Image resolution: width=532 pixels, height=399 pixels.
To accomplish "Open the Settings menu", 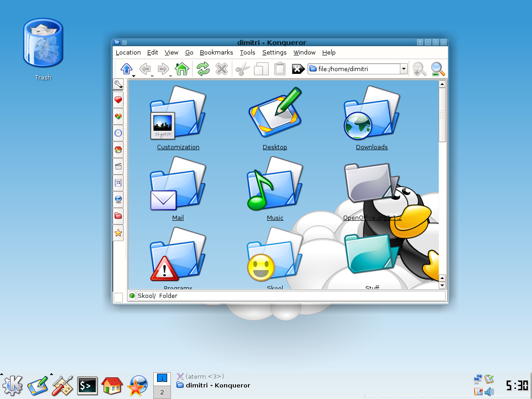I will (274, 52).
